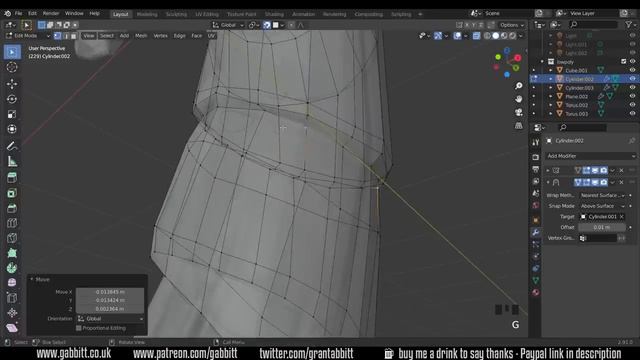Click the pan view hand icon

coord(518,99)
